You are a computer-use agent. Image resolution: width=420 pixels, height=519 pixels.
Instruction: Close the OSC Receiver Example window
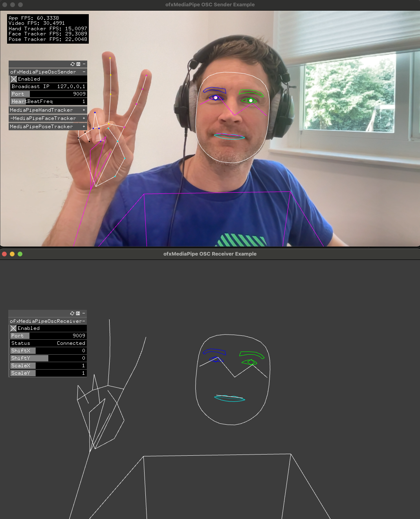click(x=4, y=254)
